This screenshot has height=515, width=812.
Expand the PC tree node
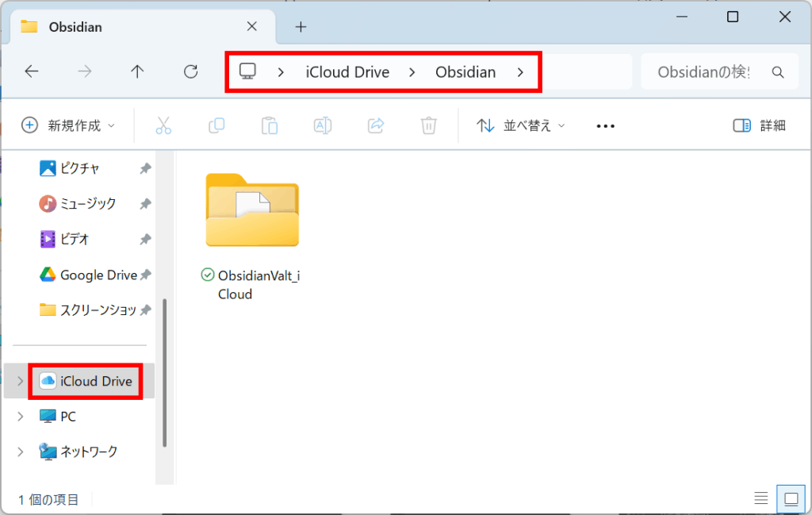(x=21, y=417)
